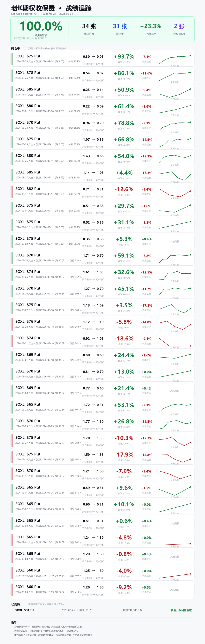Click the 100.0% expiry win rate figure

(41, 26)
